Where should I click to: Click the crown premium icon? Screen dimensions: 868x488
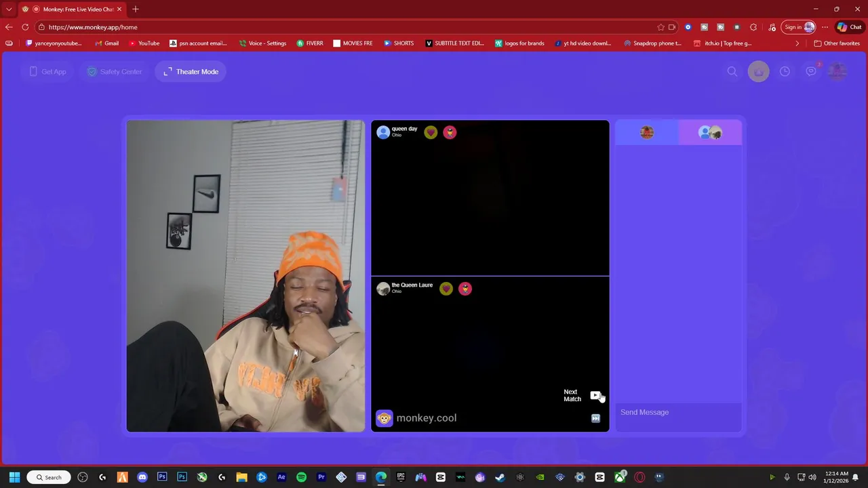[x=759, y=71]
